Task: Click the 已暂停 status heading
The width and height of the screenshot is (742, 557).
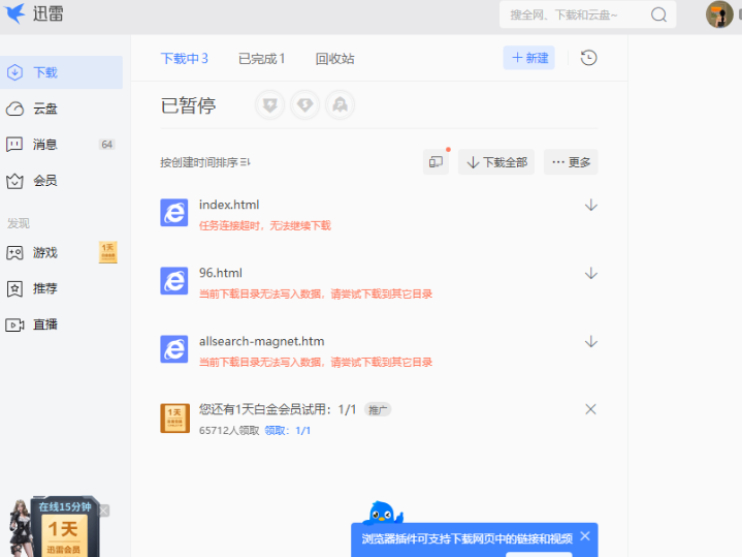Action: 188,105
